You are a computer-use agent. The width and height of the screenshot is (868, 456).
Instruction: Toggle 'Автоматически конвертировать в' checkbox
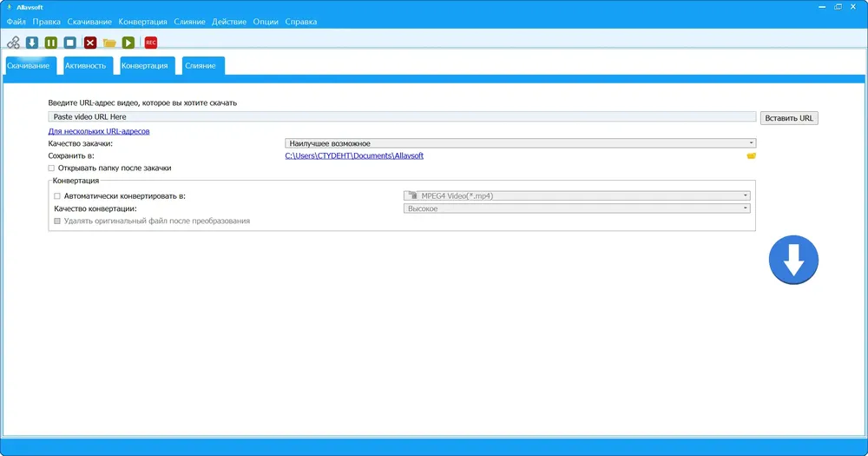(x=57, y=196)
